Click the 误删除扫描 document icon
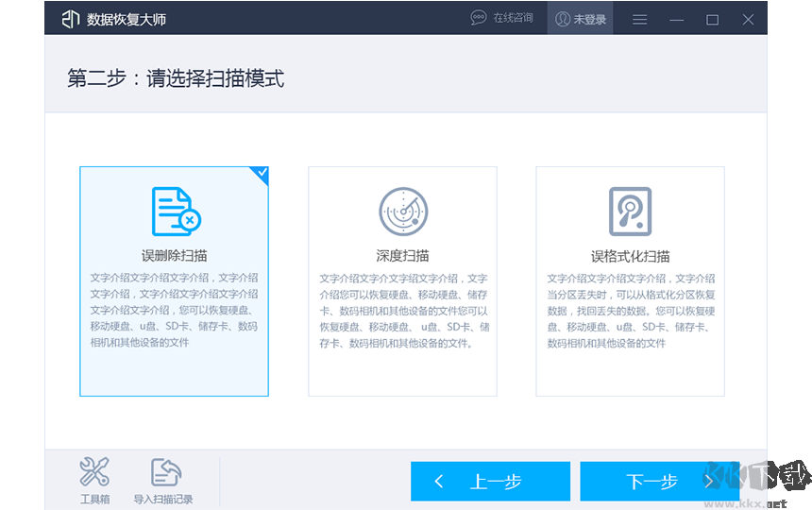The image size is (812, 510). (x=176, y=211)
